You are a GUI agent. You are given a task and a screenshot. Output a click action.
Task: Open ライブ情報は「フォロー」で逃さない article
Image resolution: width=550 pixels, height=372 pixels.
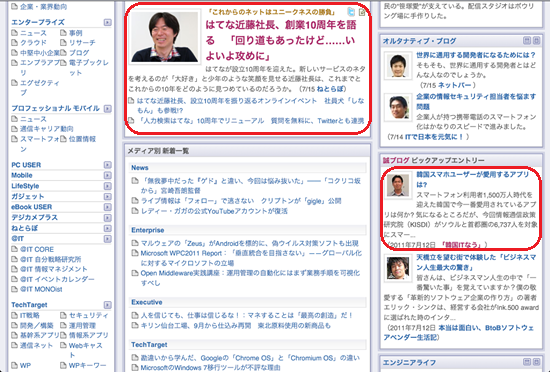click(241, 201)
